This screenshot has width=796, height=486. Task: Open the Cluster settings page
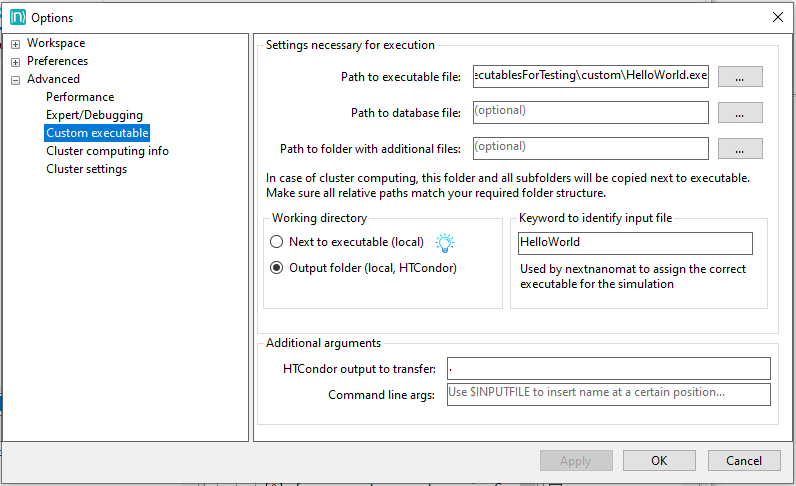86,169
